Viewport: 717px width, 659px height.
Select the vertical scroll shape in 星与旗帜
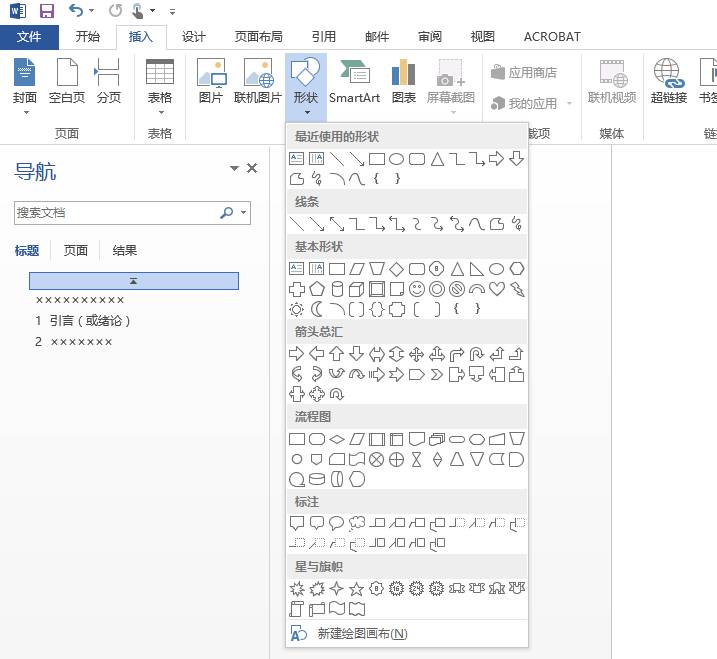tap(296, 609)
